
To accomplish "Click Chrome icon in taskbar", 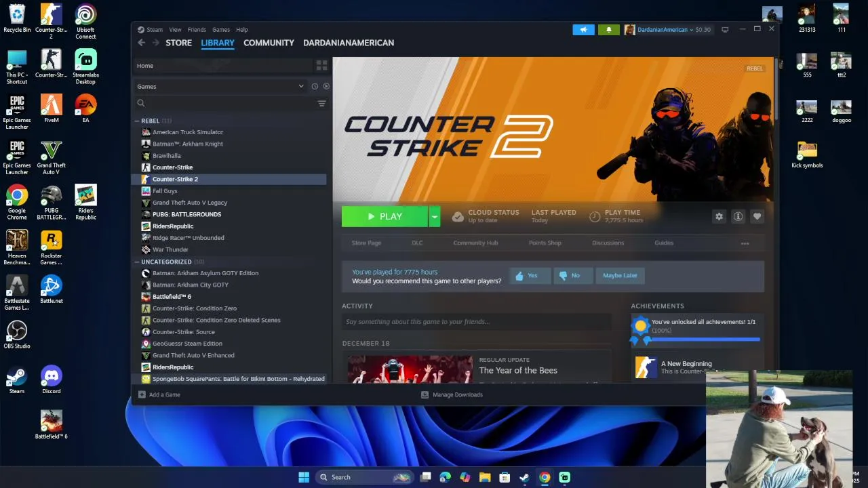I will point(545,477).
